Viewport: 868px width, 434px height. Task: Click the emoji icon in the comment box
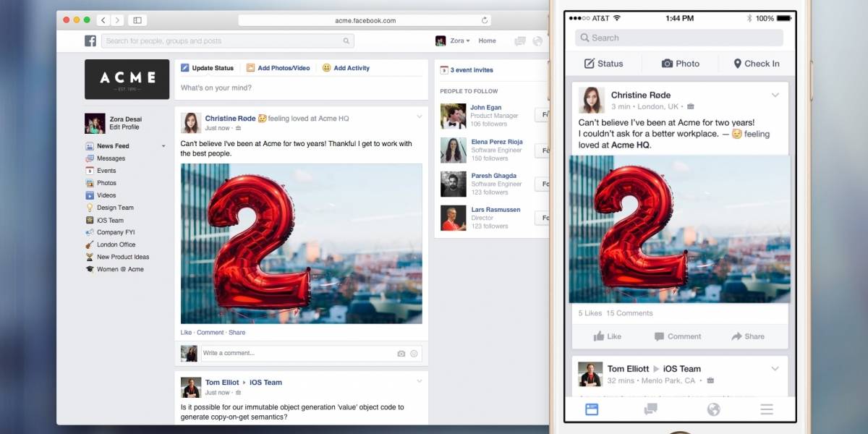click(x=414, y=354)
